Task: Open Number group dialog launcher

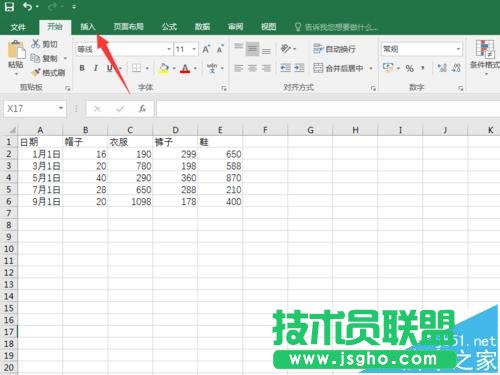Action: pyautogui.click(x=461, y=88)
